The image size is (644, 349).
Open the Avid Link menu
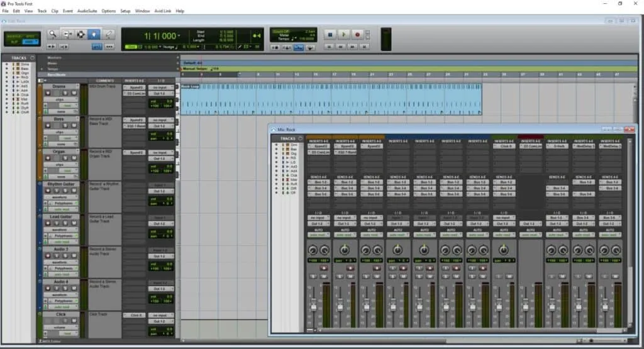pyautogui.click(x=163, y=11)
